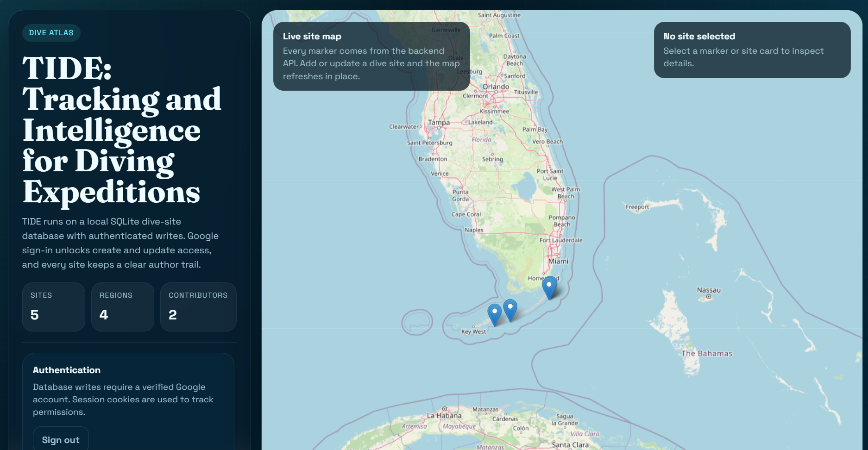Click the West Palm Beach map label
This screenshot has height=450, width=868.
click(x=566, y=193)
